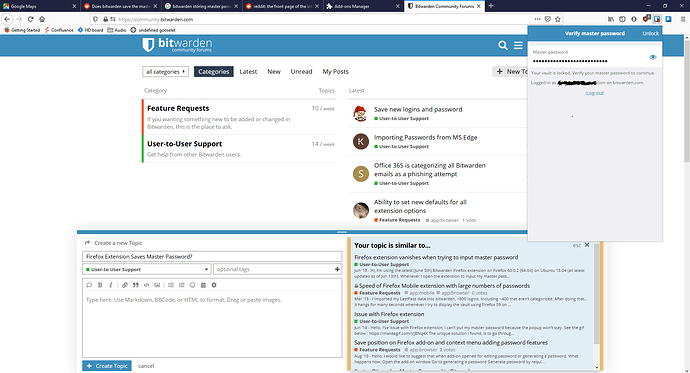The image size is (690, 373).
Task: Click the Firefox home button
Action: tap(42, 19)
